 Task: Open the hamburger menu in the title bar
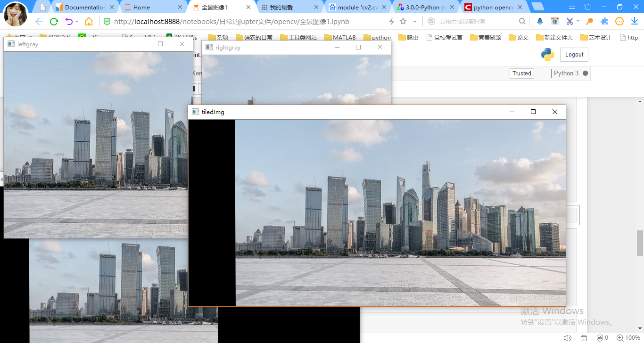click(571, 7)
